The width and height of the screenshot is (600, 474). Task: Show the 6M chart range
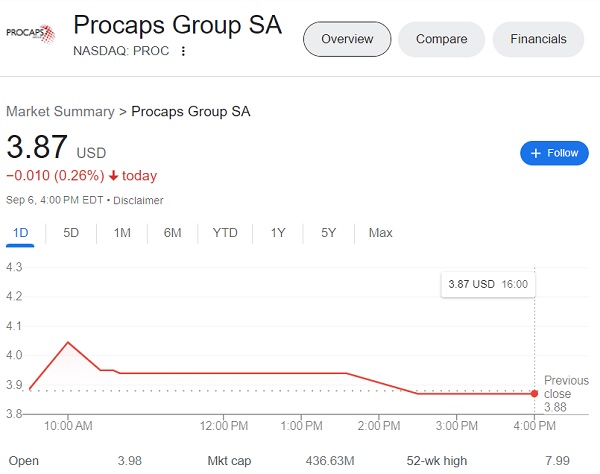pyautogui.click(x=173, y=233)
